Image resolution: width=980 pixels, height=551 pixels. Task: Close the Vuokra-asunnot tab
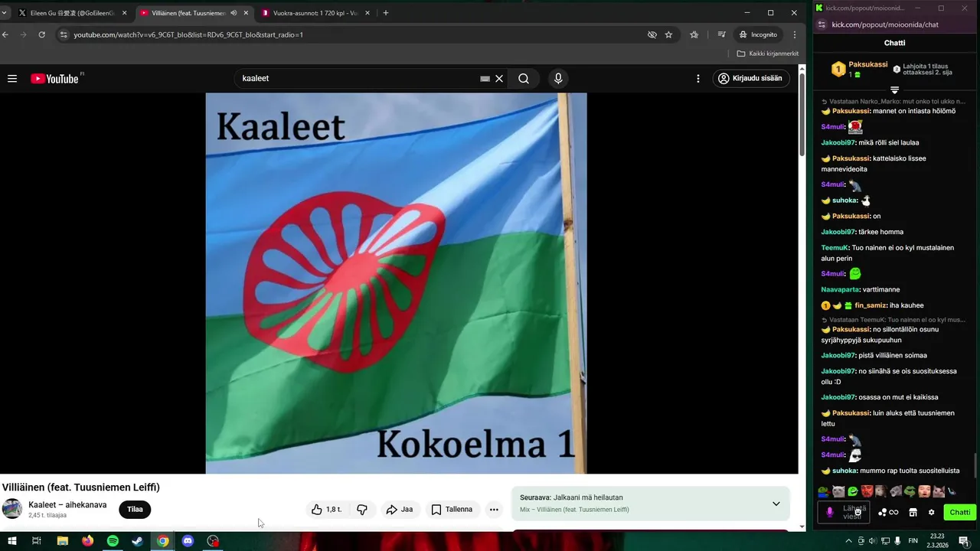click(367, 13)
